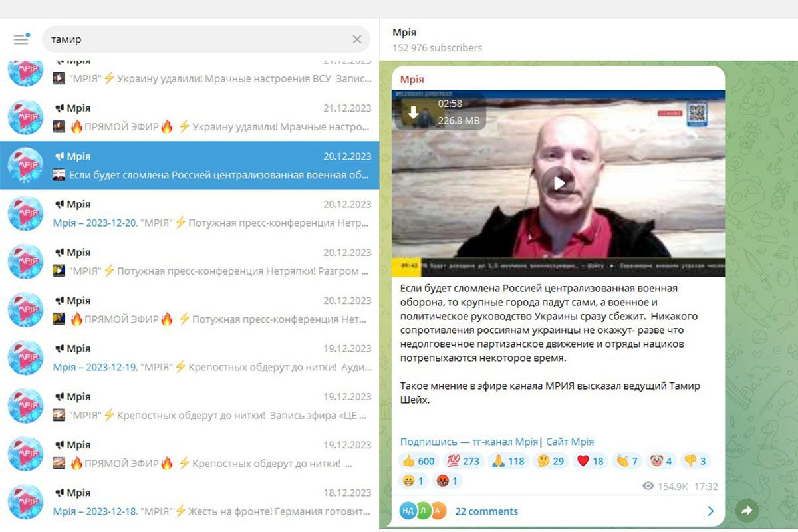This screenshot has height=532, width=798.
Task: Open the main hamburger menu
Action: click(x=21, y=39)
